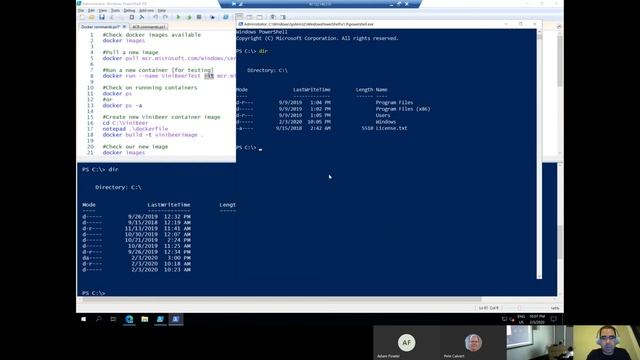This screenshot has width=640, height=360.
Task: Save the script with the floppy icon
Action: point(102,17)
